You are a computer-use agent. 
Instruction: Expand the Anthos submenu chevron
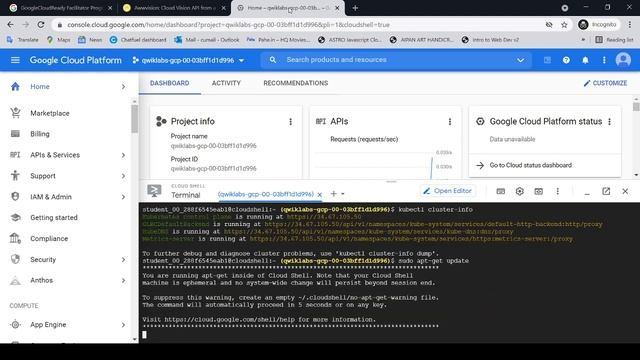(123, 280)
